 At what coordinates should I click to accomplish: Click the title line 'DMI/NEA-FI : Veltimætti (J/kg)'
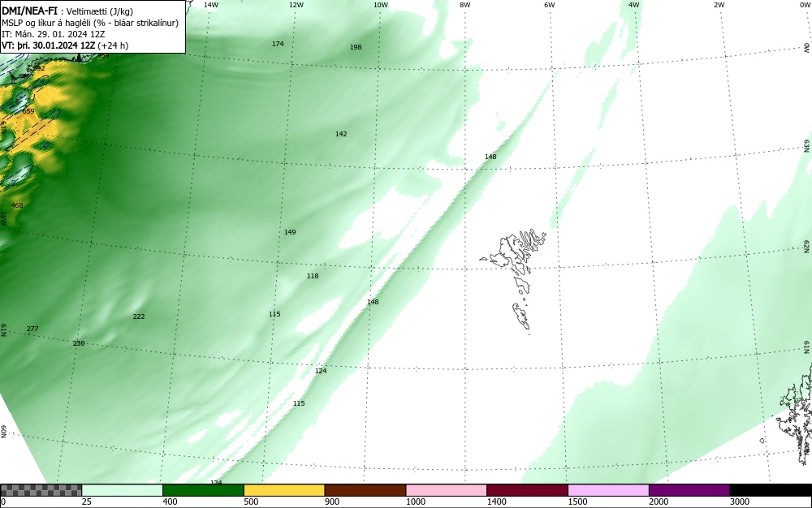(67, 11)
